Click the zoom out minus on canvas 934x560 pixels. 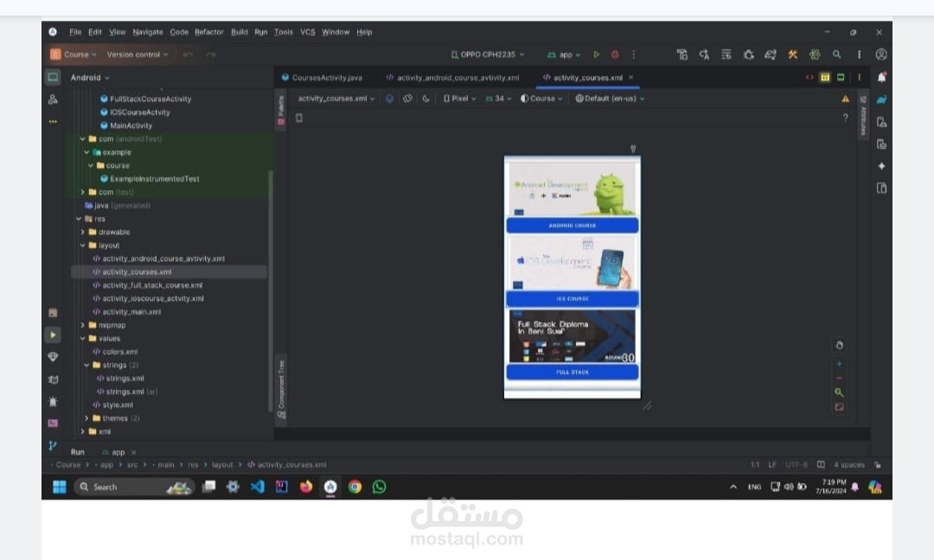(x=839, y=378)
